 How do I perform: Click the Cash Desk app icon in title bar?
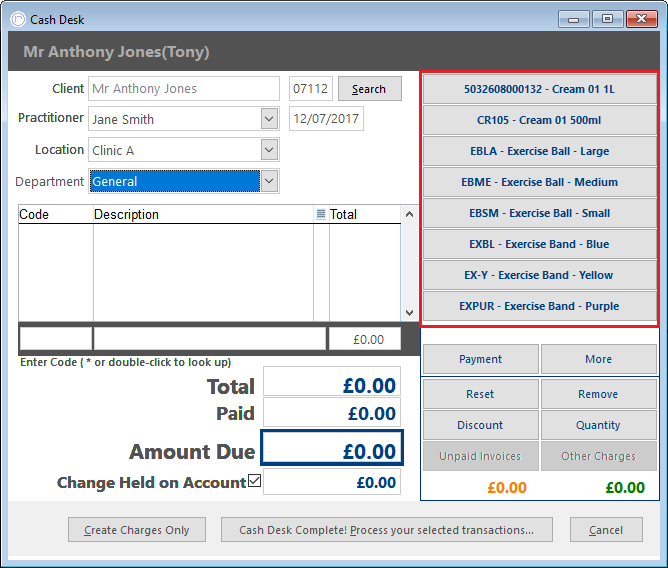18,20
